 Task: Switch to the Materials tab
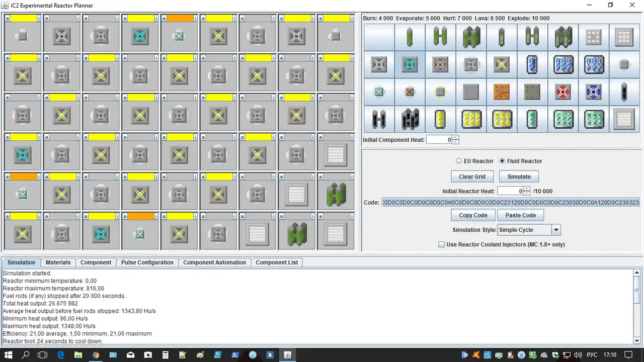click(x=58, y=262)
